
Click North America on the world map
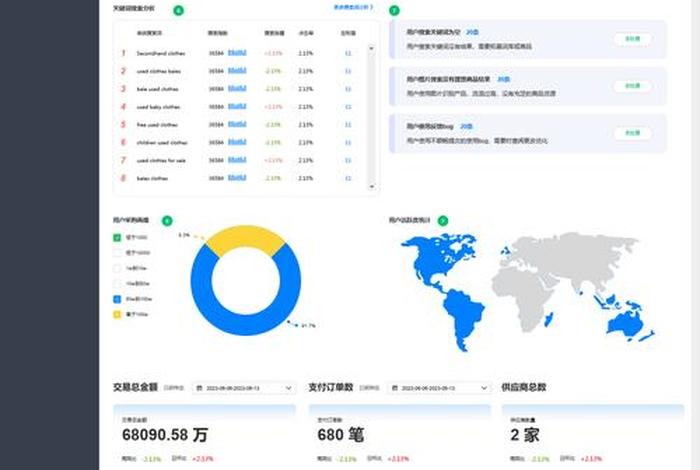pyautogui.click(x=435, y=259)
